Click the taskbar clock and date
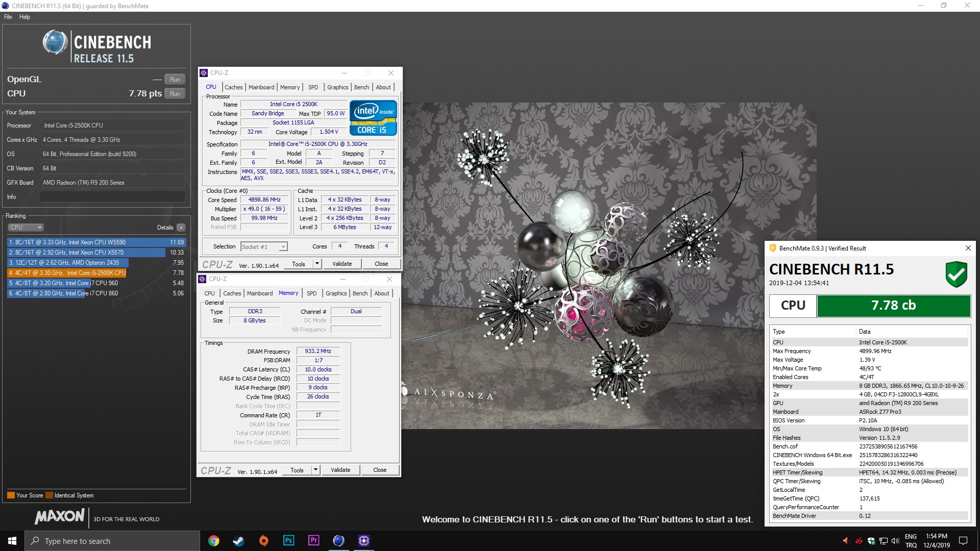This screenshot has height=551, width=980. click(x=937, y=541)
